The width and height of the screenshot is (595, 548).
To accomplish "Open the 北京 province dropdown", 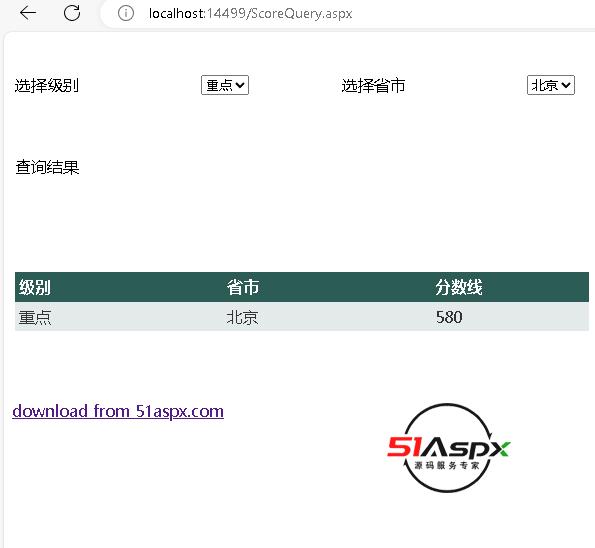I will [551, 85].
